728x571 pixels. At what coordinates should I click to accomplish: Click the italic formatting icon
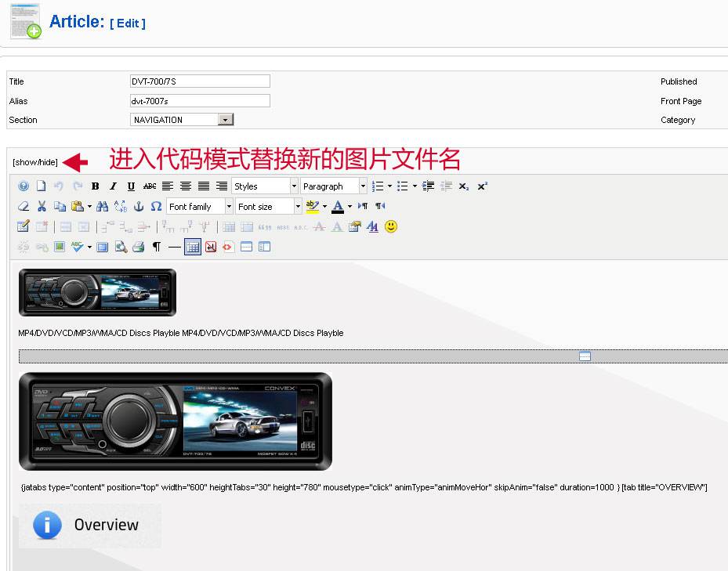coord(113,186)
